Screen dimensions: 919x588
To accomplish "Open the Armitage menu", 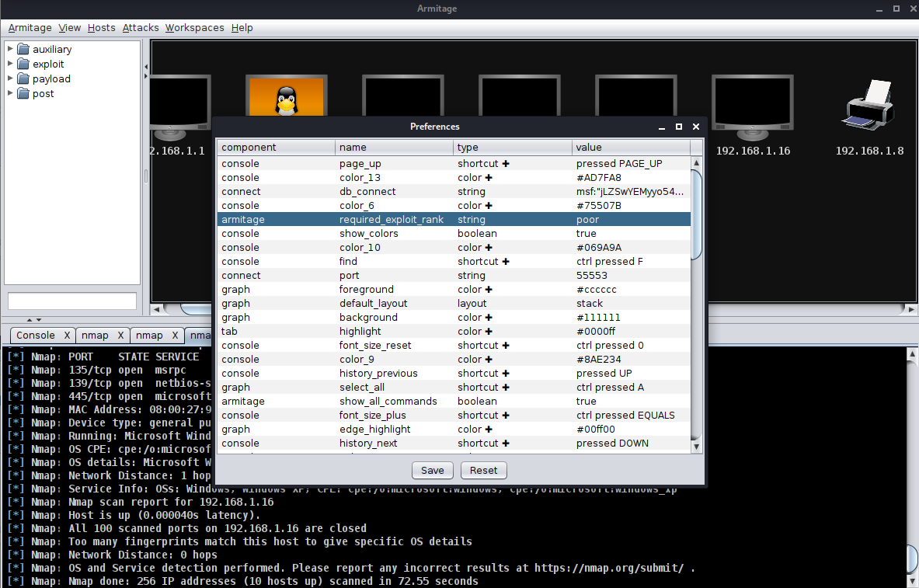I will 30,27.
